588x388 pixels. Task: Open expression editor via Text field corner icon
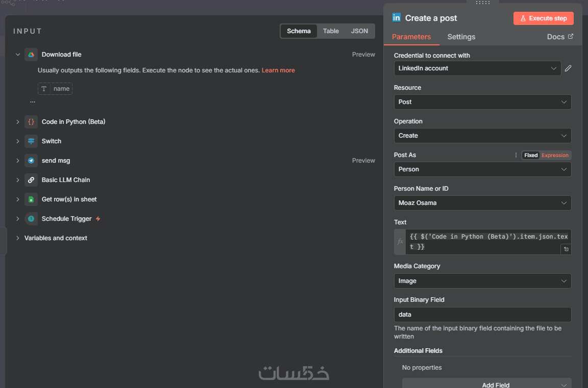point(566,249)
